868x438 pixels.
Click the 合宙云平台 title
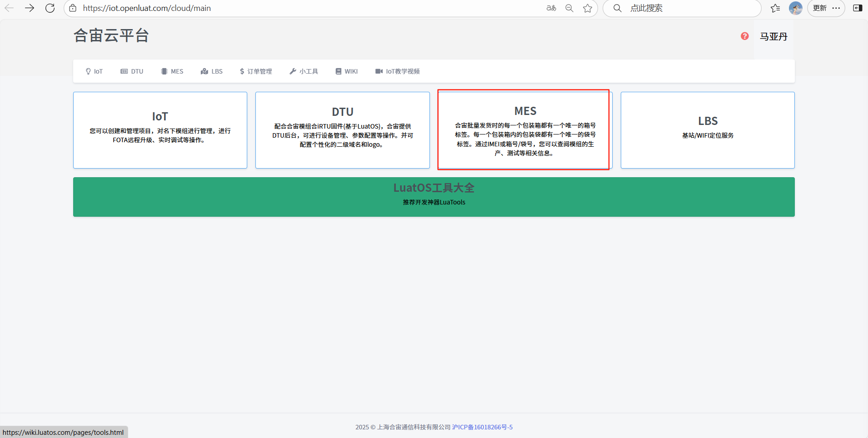point(111,35)
